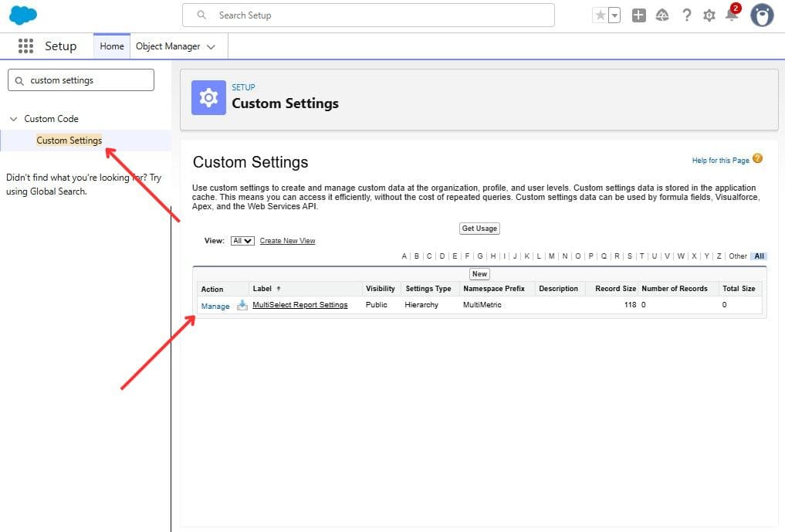Click the user avatar icon
Image resolution: width=785 pixels, height=532 pixels.
point(761,15)
